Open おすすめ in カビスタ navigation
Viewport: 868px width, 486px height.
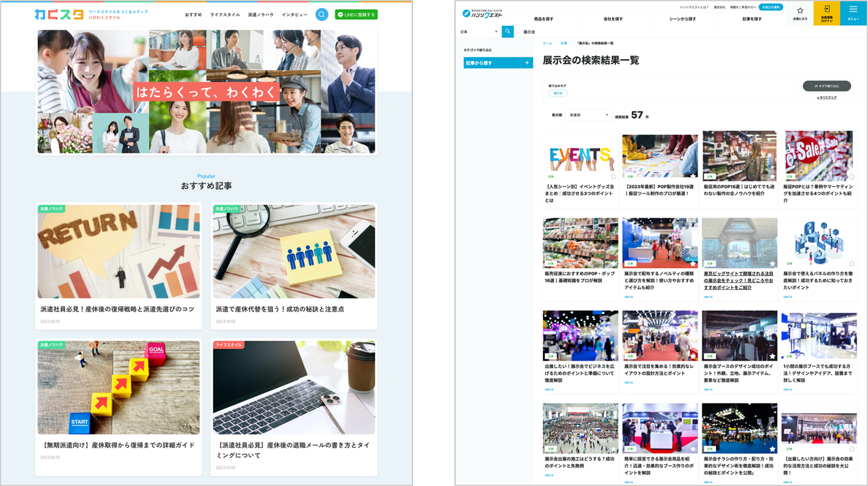coord(193,14)
